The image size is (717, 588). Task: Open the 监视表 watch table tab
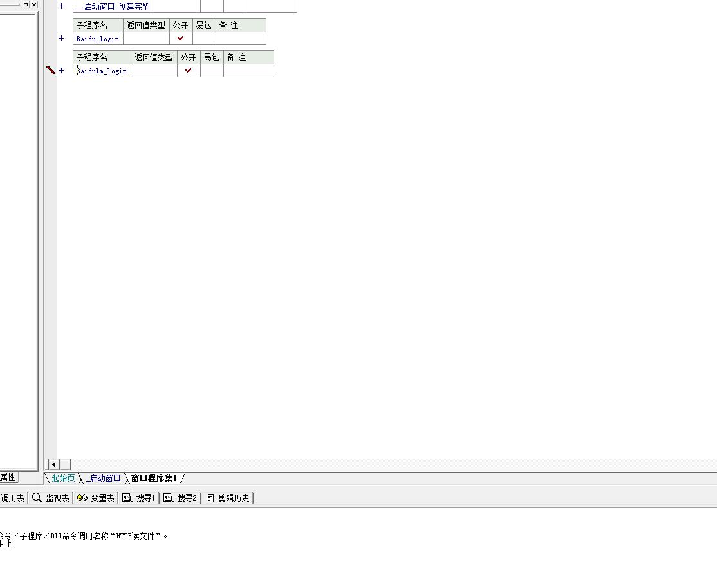click(51, 498)
